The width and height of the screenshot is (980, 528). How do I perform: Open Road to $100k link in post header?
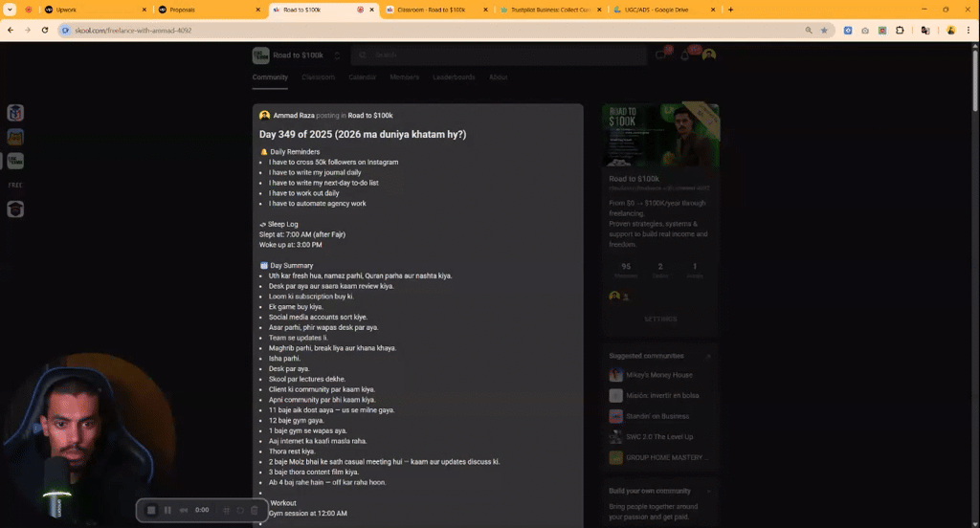click(x=370, y=116)
